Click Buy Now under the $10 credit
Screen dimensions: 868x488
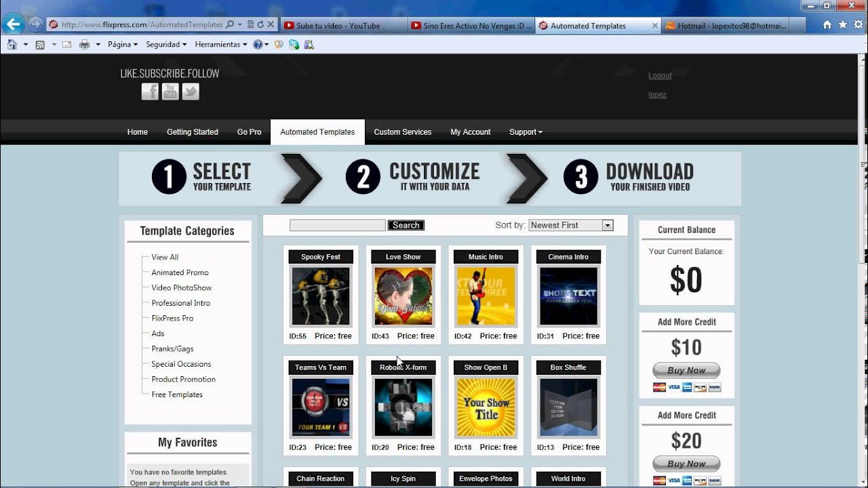point(686,370)
